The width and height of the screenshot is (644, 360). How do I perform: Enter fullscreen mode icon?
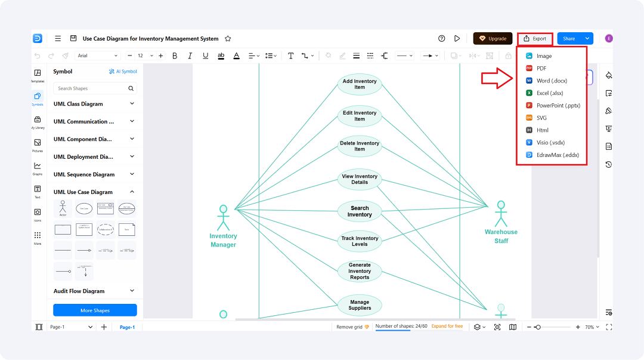click(609, 327)
